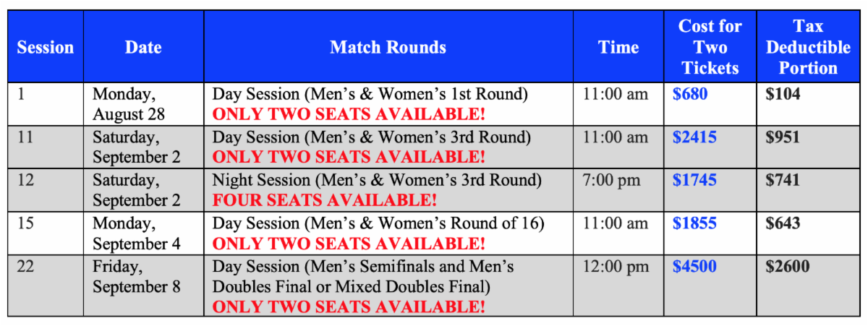Select the $104 tax deductible cell

pyautogui.click(x=783, y=94)
